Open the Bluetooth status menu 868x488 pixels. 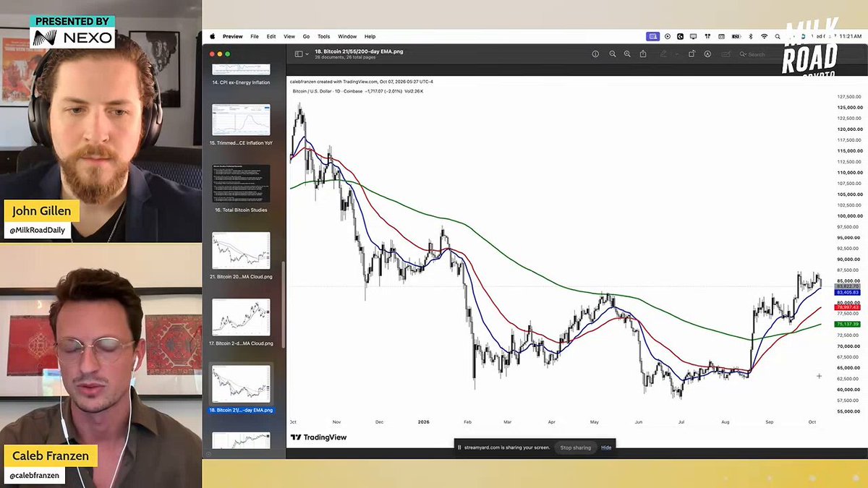[x=750, y=36]
